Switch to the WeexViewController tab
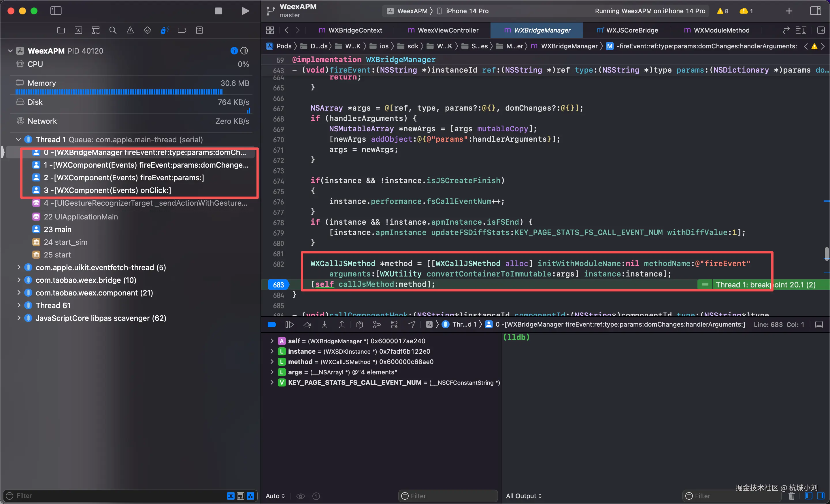Viewport: 830px width, 504px height. pyautogui.click(x=443, y=30)
